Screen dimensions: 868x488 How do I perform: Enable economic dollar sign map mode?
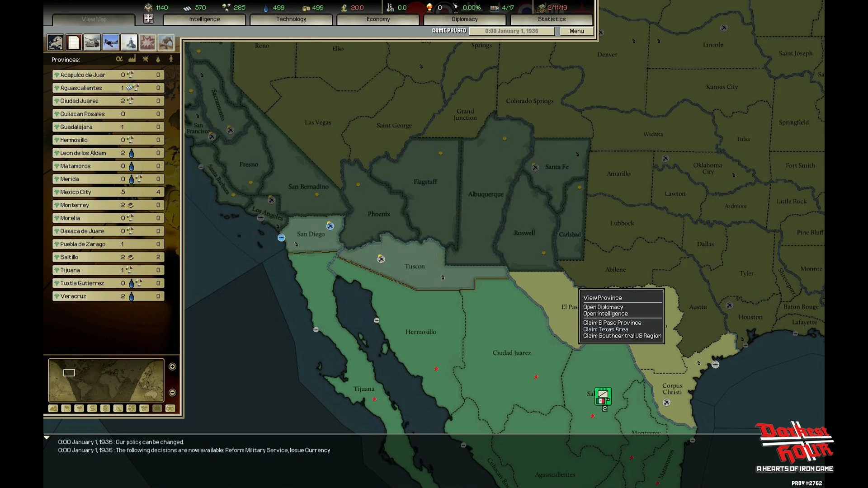coord(92,408)
